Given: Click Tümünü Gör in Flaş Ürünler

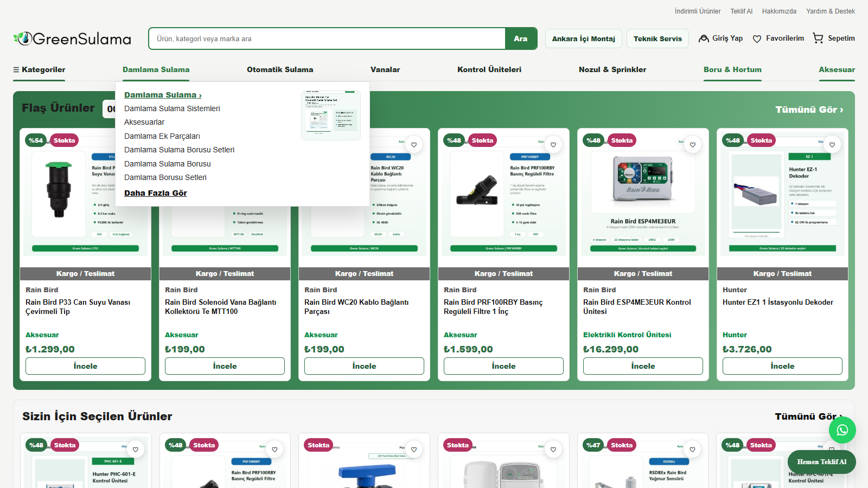Looking at the screenshot, I should pos(809,110).
